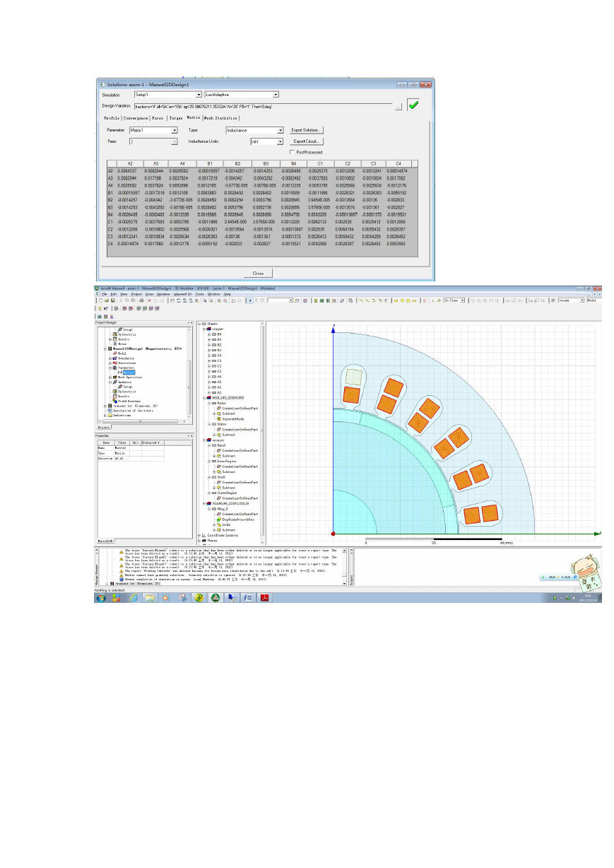This screenshot has width=614, height=868.
Task: Open the Inductance Units nH dropdown
Action: click(281, 141)
